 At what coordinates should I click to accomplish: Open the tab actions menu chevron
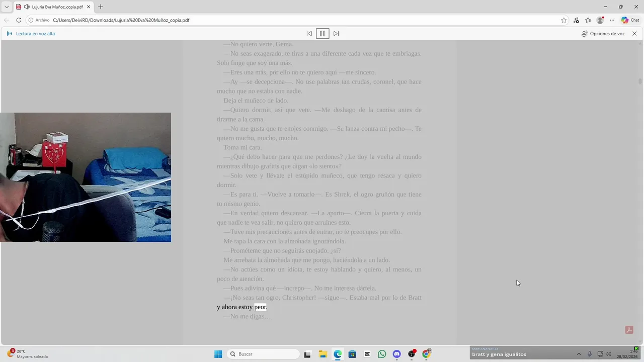pos(7,7)
